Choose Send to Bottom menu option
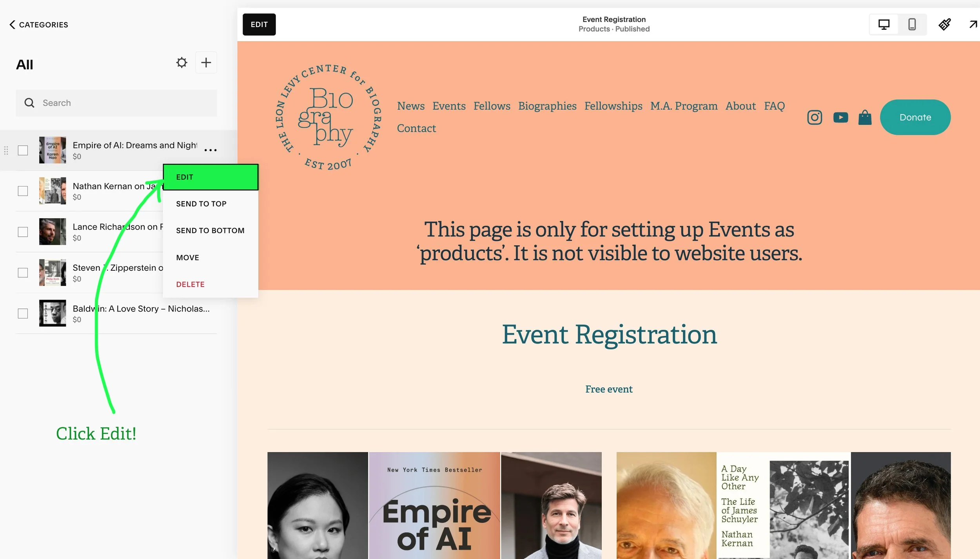Image resolution: width=980 pixels, height=559 pixels. pyautogui.click(x=210, y=231)
